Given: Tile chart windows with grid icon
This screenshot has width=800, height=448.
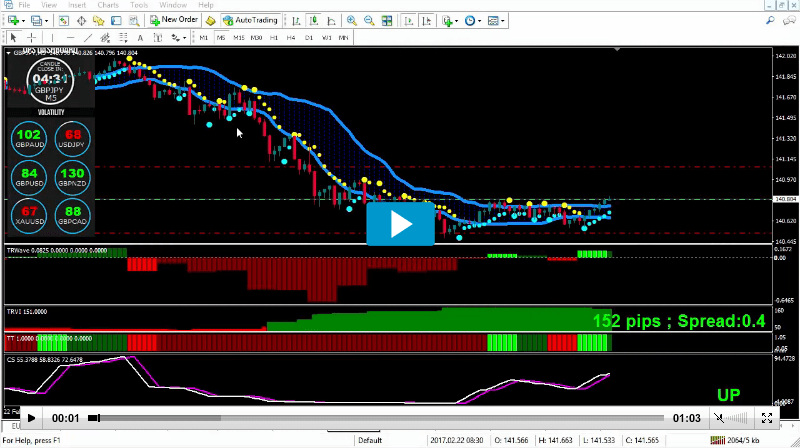Looking at the screenshot, I should click(387, 20).
